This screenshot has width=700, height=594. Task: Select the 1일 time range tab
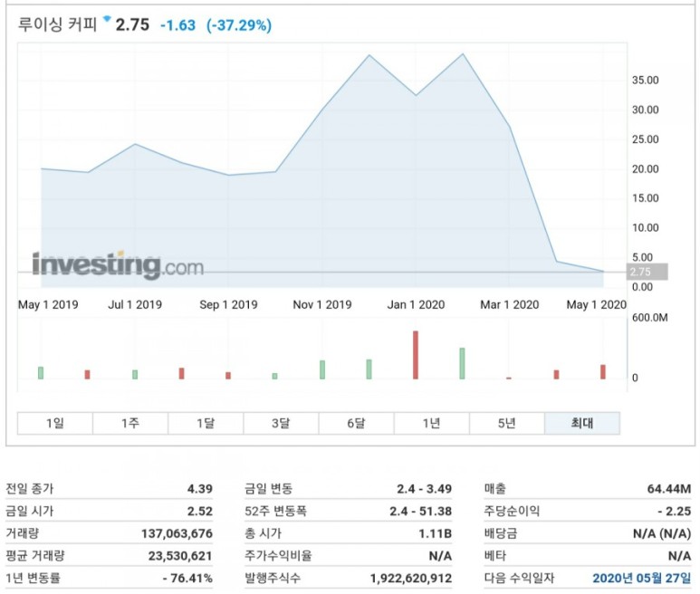click(55, 423)
